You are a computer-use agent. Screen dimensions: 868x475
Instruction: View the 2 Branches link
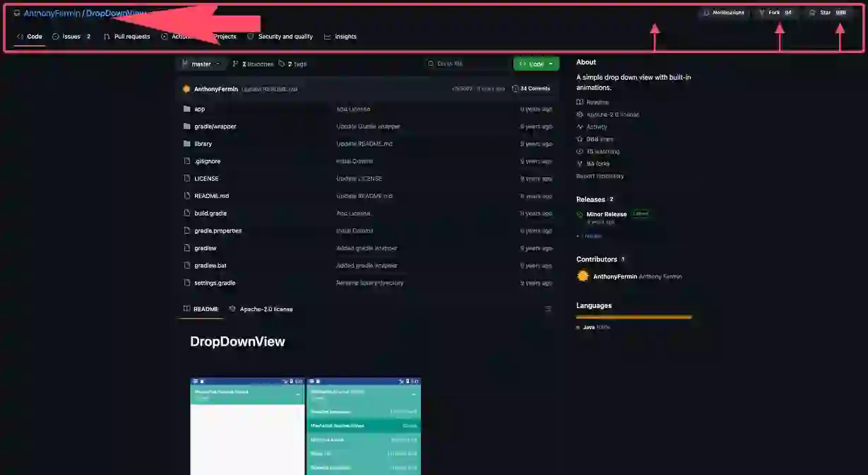click(x=254, y=64)
